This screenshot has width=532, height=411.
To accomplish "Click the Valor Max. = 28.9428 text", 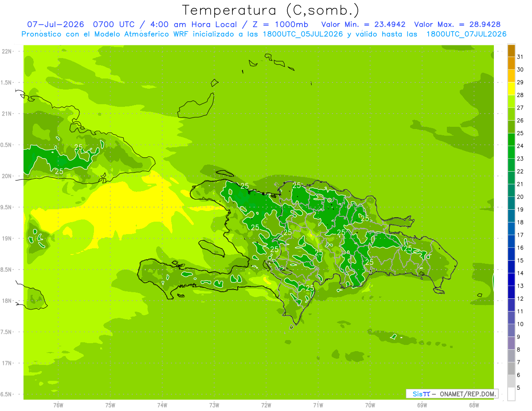I will click(x=458, y=24).
